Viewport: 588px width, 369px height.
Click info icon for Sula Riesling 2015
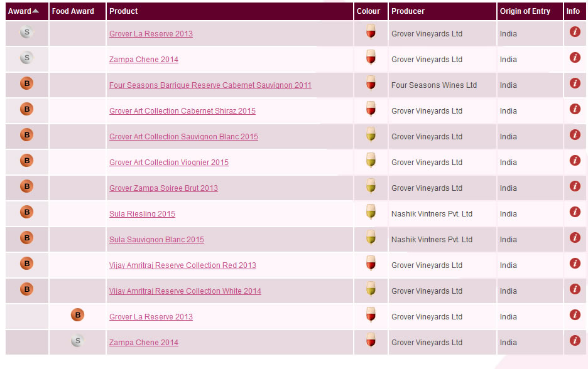pyautogui.click(x=575, y=211)
